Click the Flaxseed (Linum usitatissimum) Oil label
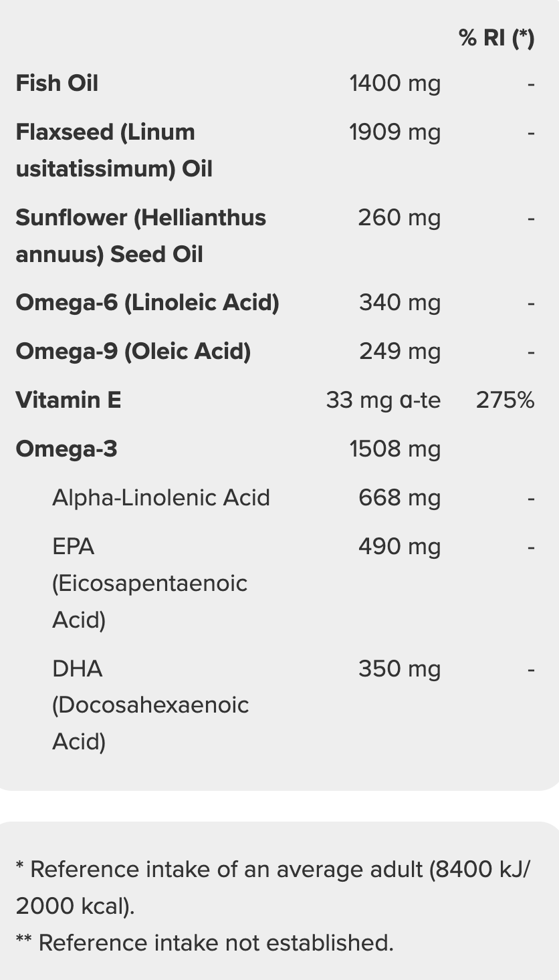This screenshot has height=980, width=559. pos(114,150)
